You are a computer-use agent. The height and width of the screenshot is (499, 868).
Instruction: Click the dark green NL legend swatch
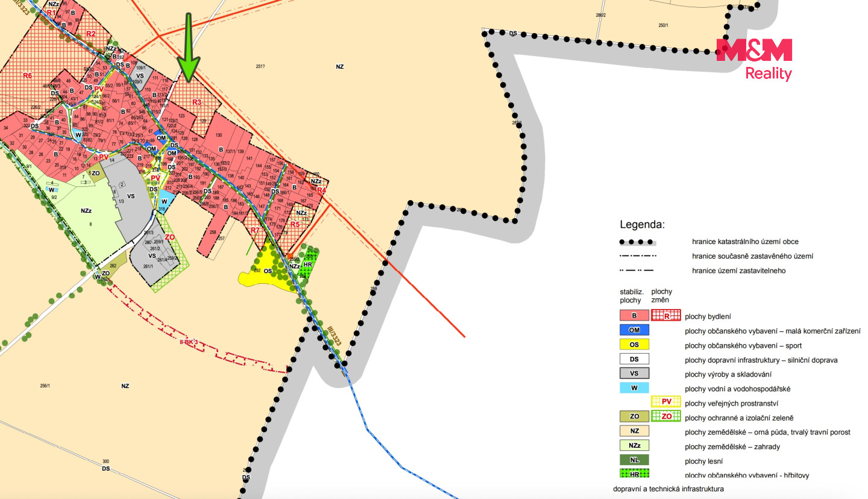[634, 460]
